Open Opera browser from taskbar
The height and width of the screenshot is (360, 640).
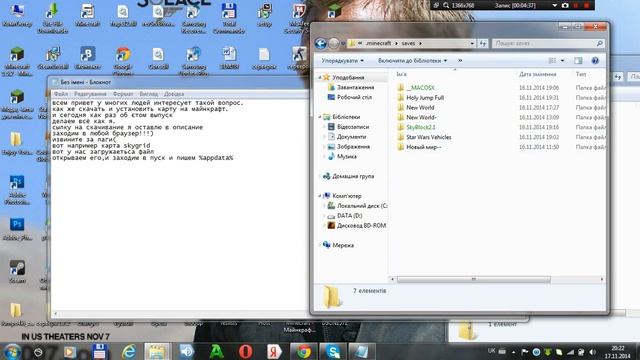[245, 351]
